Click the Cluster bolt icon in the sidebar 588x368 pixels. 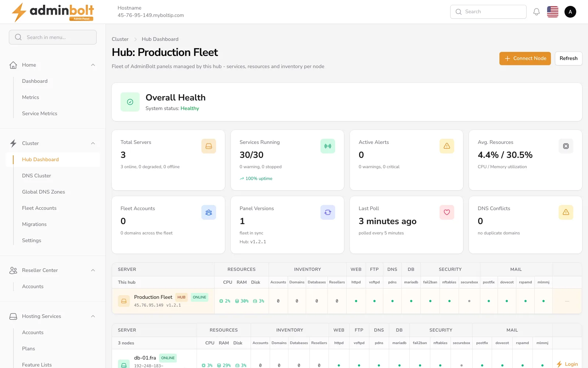(x=13, y=143)
